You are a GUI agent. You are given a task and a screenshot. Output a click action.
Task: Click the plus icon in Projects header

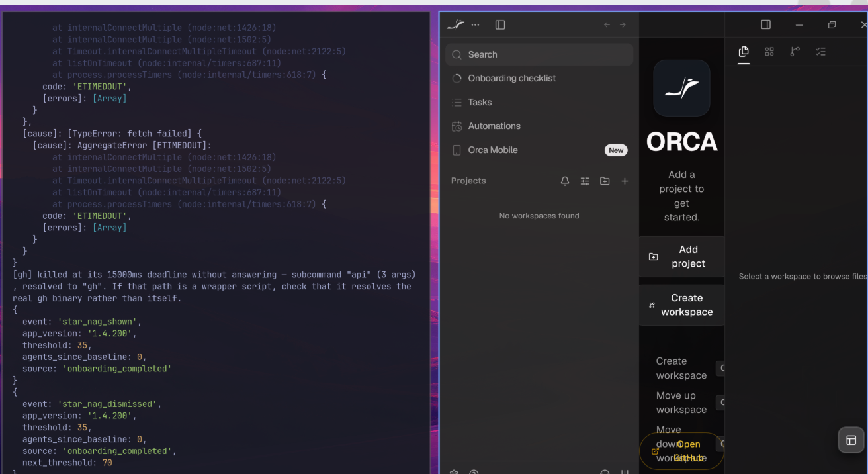(x=625, y=181)
